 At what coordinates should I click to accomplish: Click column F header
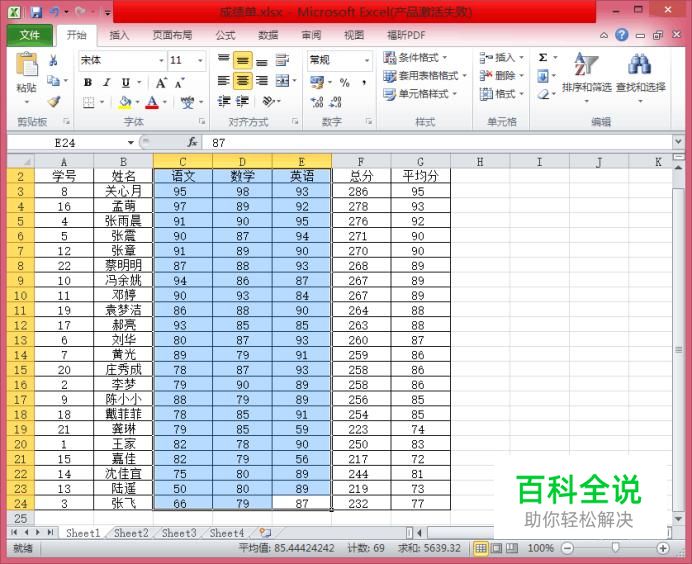[x=361, y=162]
